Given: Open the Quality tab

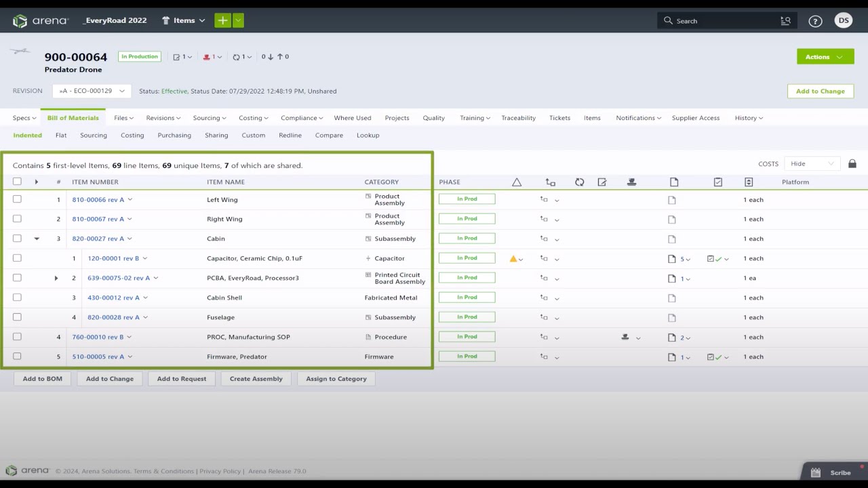Looking at the screenshot, I should click(x=434, y=118).
